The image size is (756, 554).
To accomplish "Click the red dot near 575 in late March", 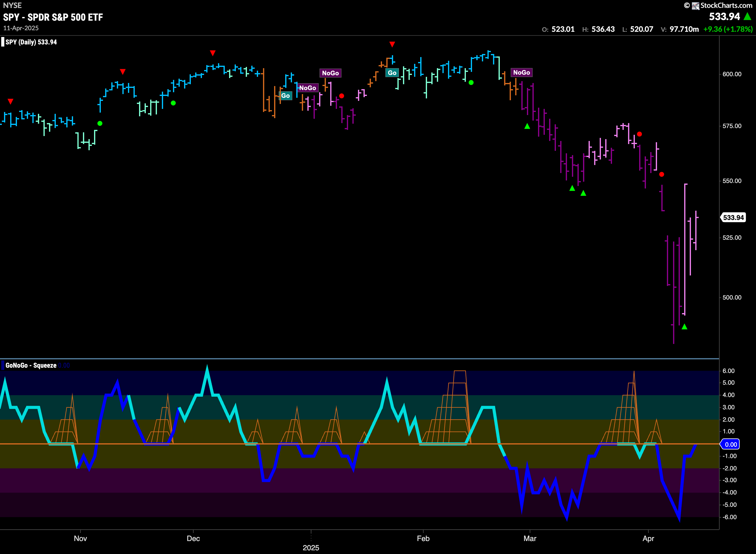I will point(639,134).
